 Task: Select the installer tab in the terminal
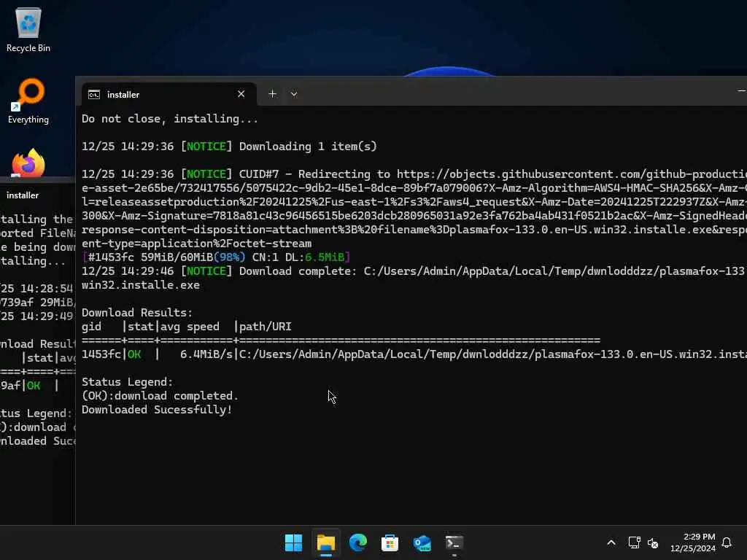(x=168, y=94)
